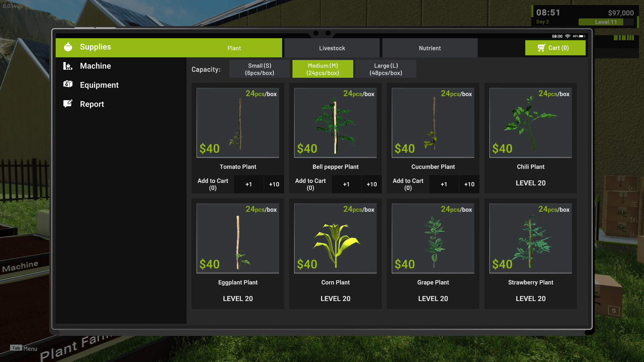644x362 pixels.
Task: Click the $97,000 money display
Action: click(621, 13)
